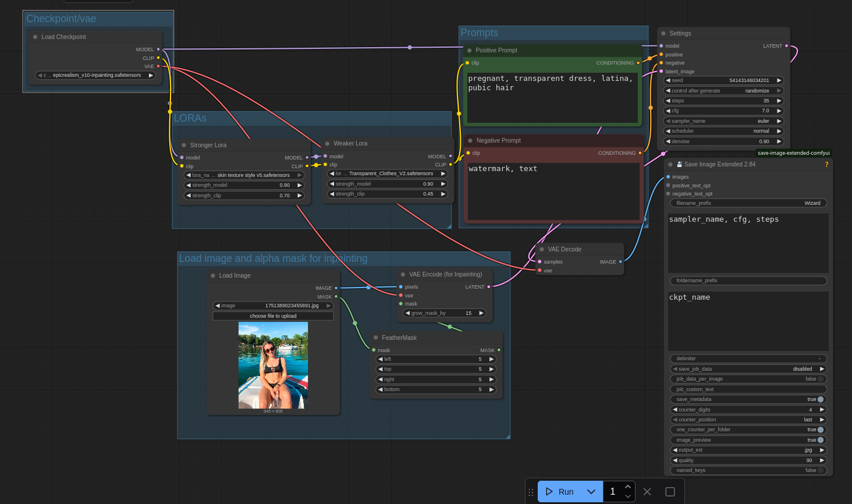Click the Settings LATENT output slot
The height and width of the screenshot is (504, 852).
coord(786,46)
